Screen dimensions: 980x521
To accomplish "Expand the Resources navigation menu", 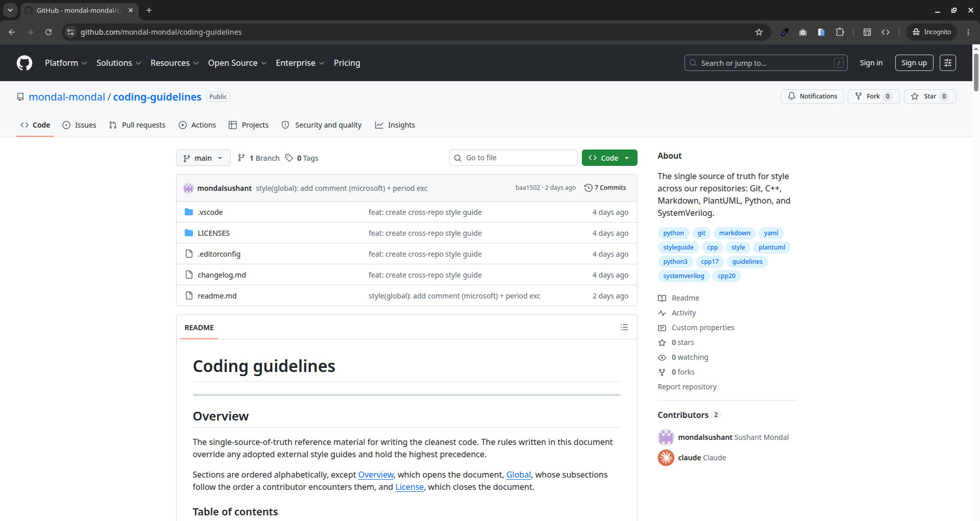I will (175, 63).
